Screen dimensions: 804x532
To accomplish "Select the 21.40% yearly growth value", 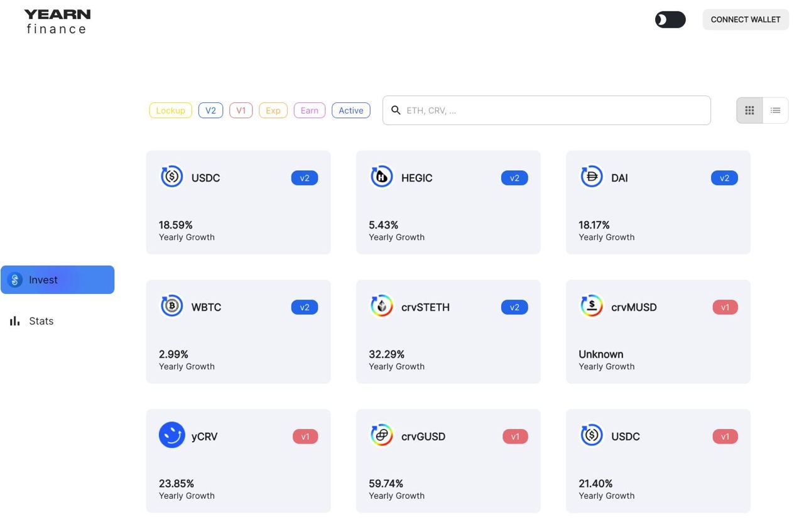I will (595, 484).
